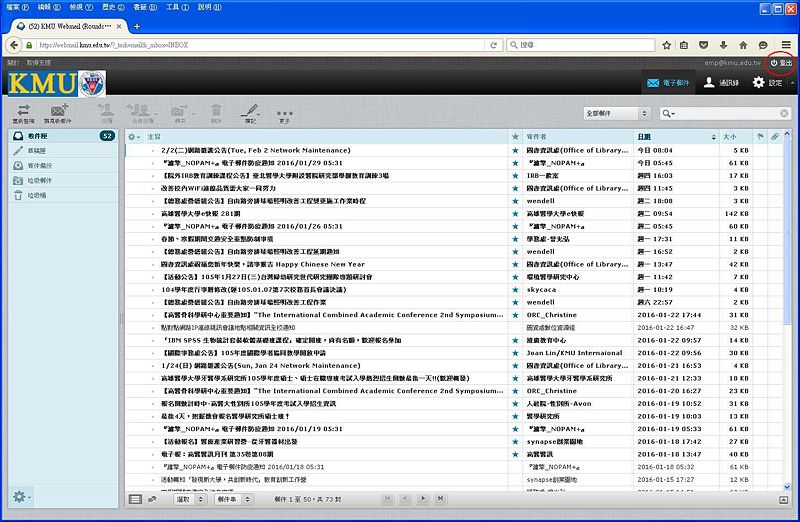This screenshot has width=800, height=522.
Task: Go to the next page of messages
Action: (423, 499)
